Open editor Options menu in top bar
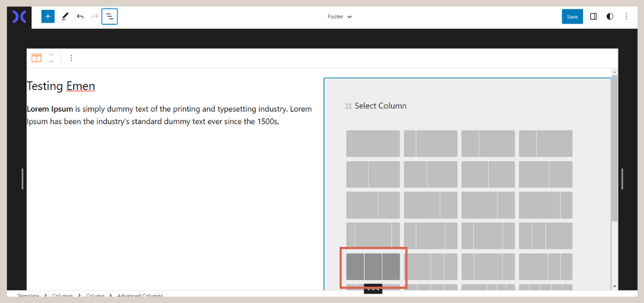The width and height of the screenshot is (644, 303). click(x=626, y=17)
